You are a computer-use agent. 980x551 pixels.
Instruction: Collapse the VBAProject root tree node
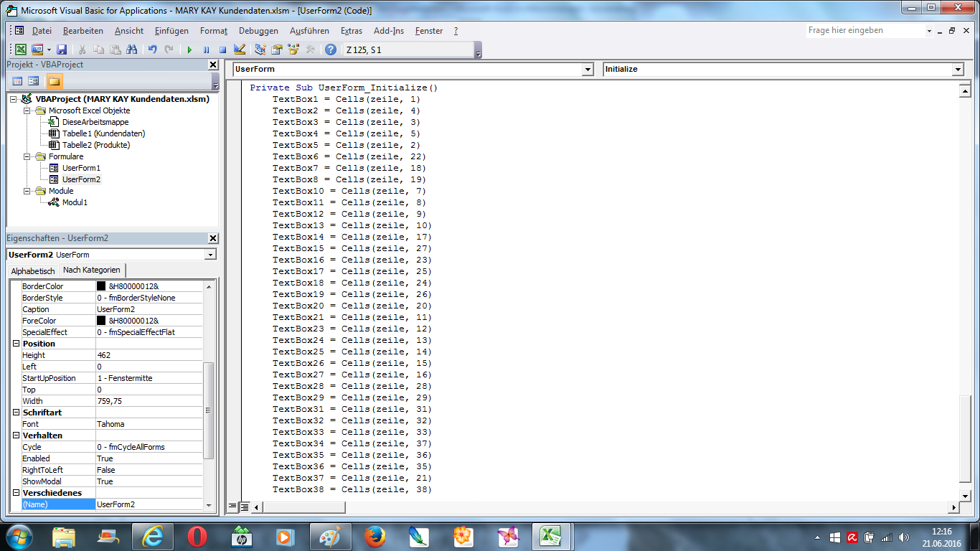point(14,99)
